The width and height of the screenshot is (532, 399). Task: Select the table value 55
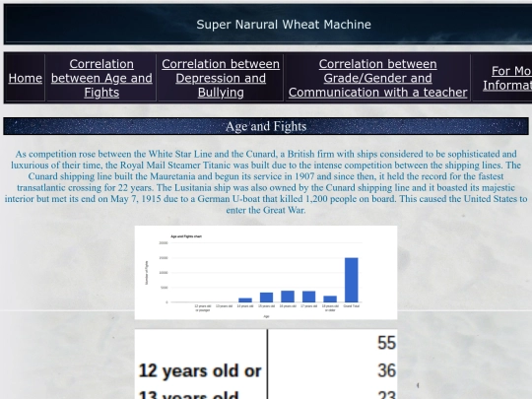386,343
